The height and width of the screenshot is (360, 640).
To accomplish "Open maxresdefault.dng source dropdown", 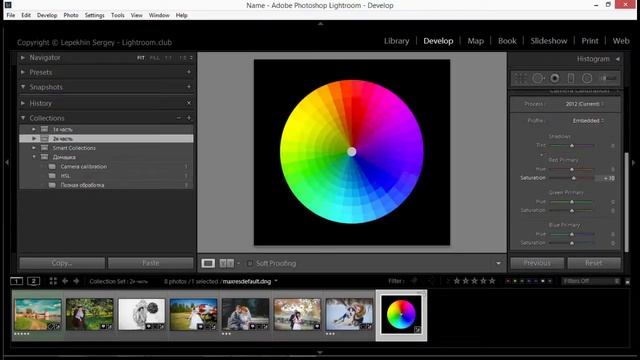I will (x=276, y=281).
